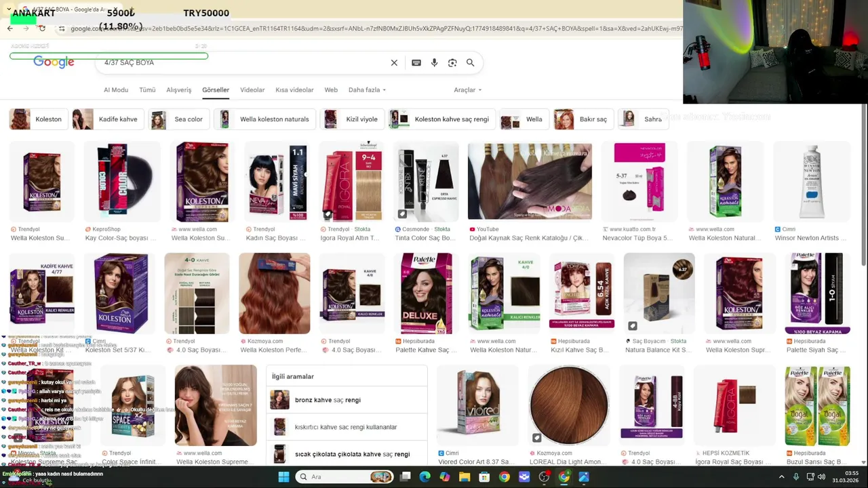The width and height of the screenshot is (868, 488).
Task: Start voice search with the microphone icon
Action: point(434,62)
